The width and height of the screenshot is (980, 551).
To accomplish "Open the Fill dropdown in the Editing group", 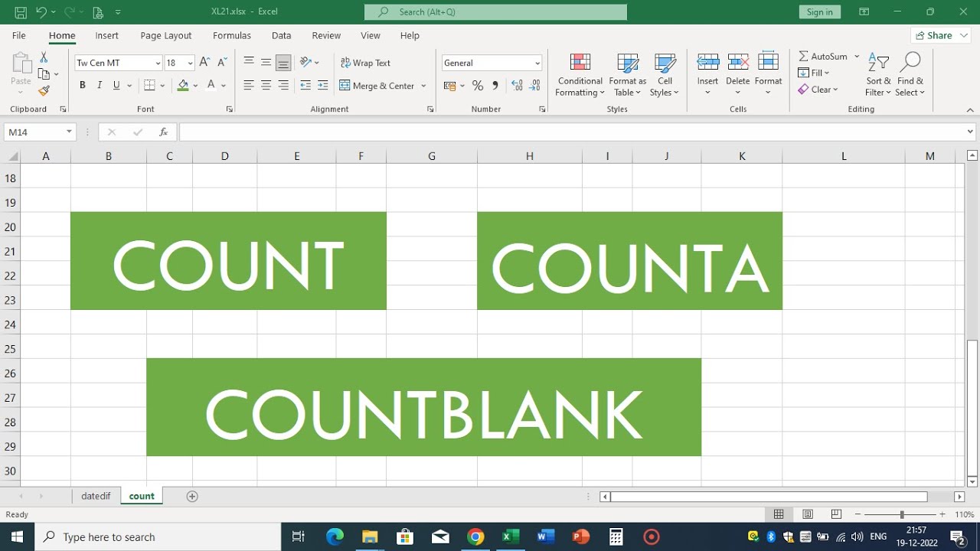I will click(814, 73).
